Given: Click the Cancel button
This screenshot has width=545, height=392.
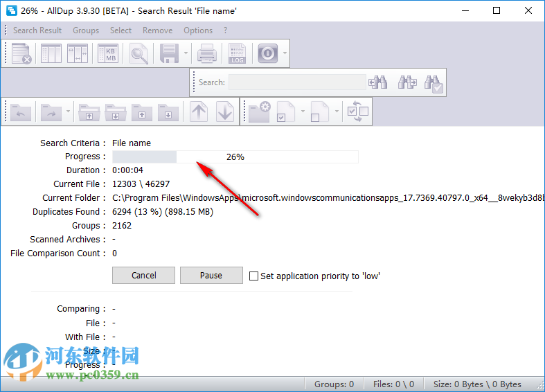Looking at the screenshot, I should [x=143, y=275].
